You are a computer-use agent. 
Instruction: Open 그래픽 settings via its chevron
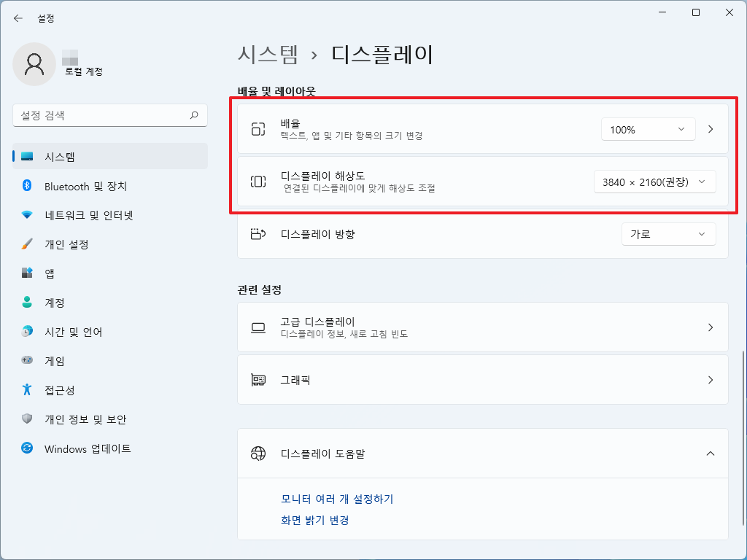tap(711, 380)
